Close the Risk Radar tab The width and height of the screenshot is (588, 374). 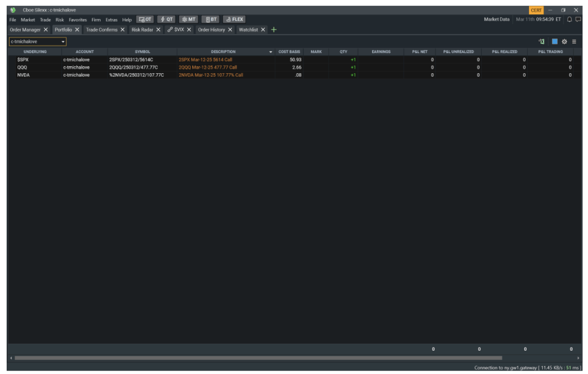(x=158, y=30)
